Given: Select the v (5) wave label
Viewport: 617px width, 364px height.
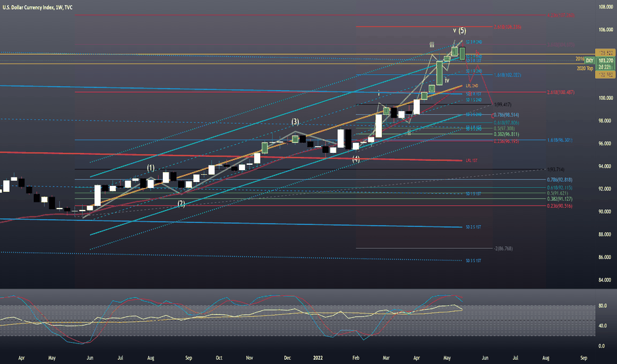Looking at the screenshot, I should pos(459,30).
